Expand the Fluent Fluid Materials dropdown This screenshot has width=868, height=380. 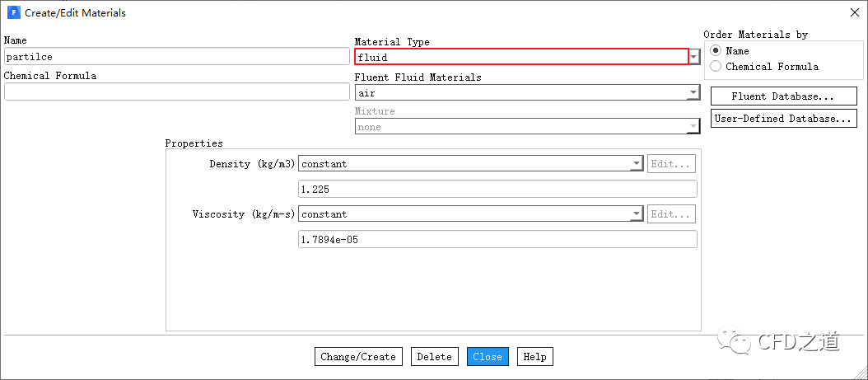(x=694, y=93)
